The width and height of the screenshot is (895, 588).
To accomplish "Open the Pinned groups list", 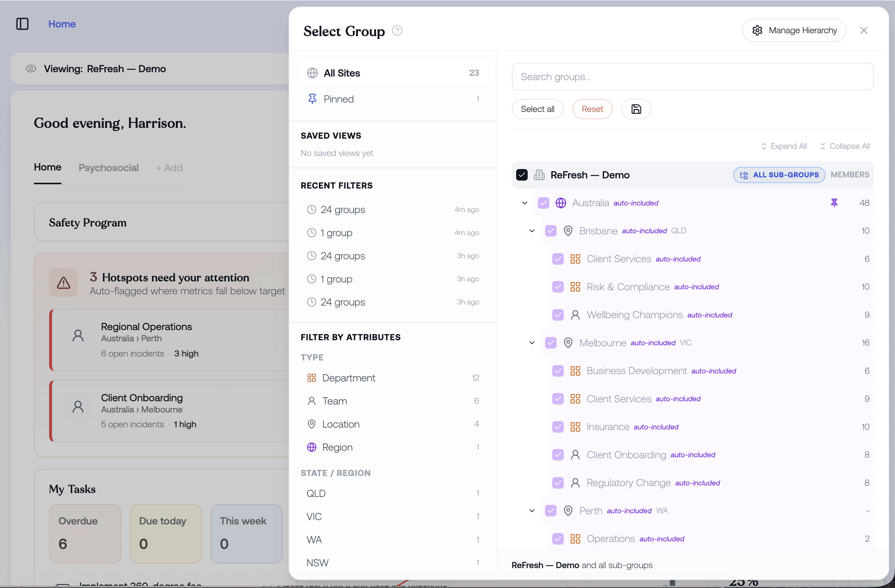I will [x=393, y=99].
